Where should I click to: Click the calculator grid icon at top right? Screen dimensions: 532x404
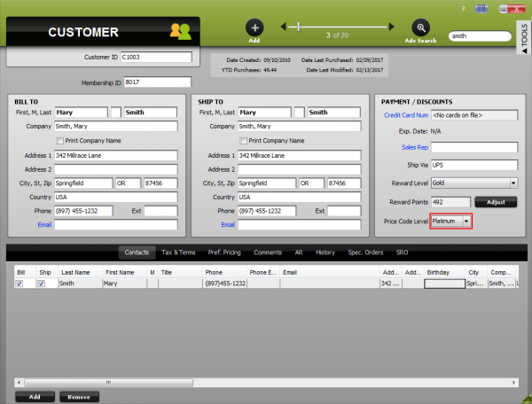(481, 9)
